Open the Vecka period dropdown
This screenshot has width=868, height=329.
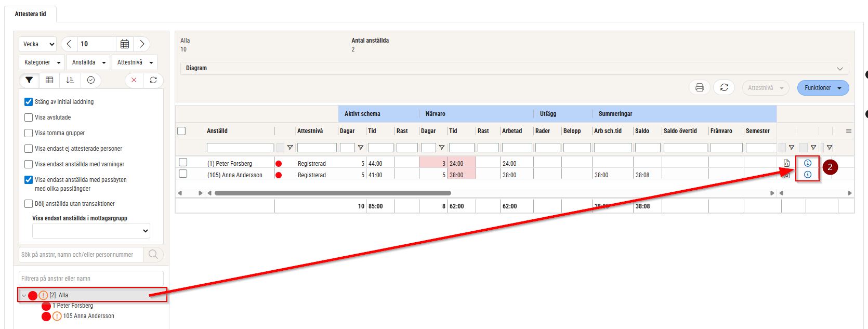[x=38, y=44]
